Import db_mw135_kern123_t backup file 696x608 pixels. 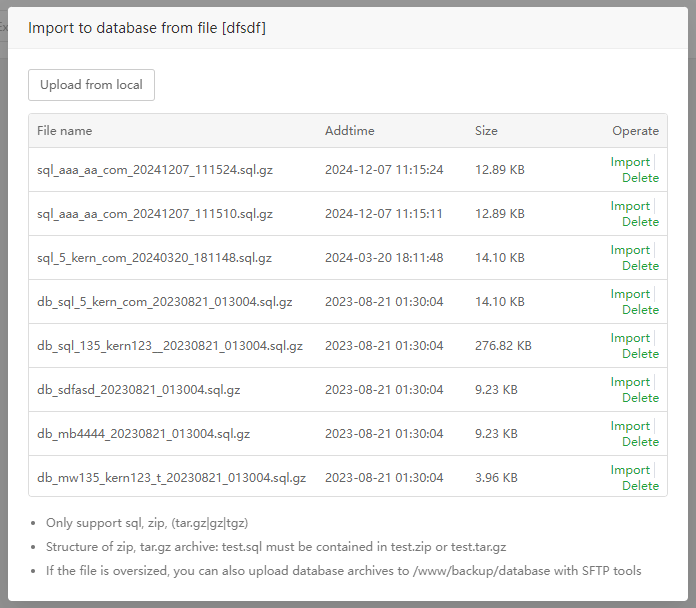tap(630, 470)
